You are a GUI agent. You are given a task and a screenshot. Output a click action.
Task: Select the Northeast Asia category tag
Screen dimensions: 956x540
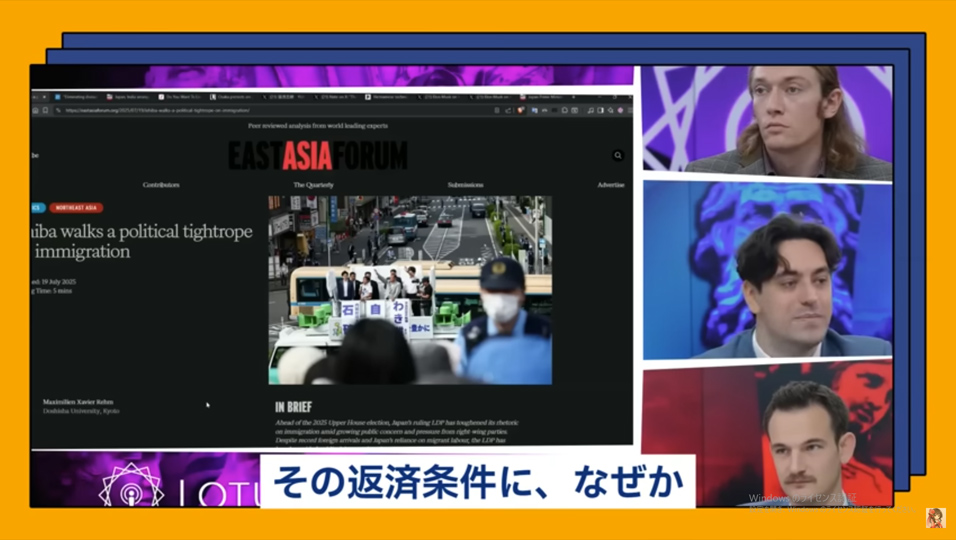pos(77,208)
